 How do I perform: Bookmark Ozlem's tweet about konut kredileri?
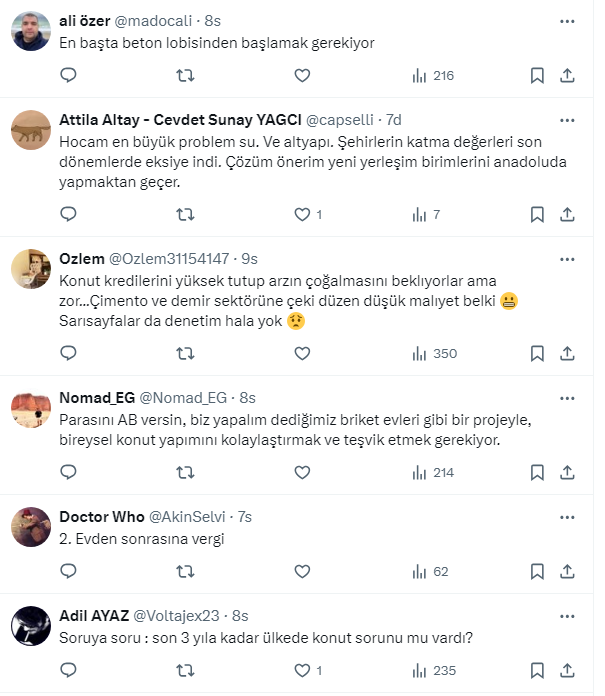point(537,353)
